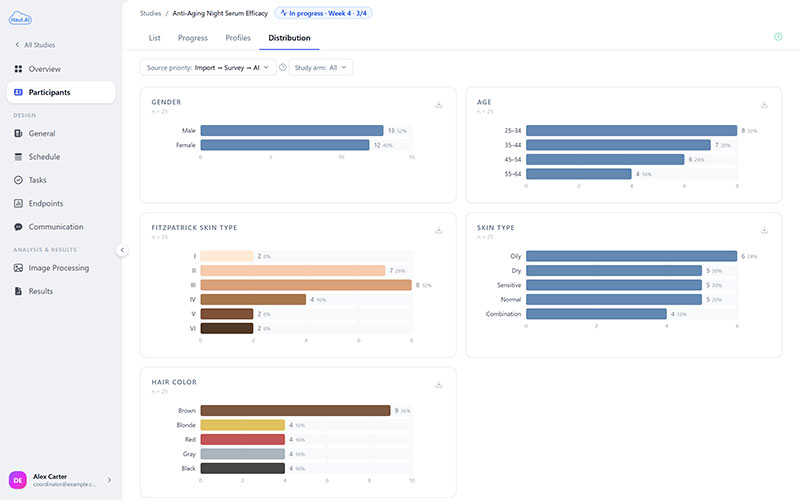
Task: Download the Hair Color chart
Action: coord(439,384)
